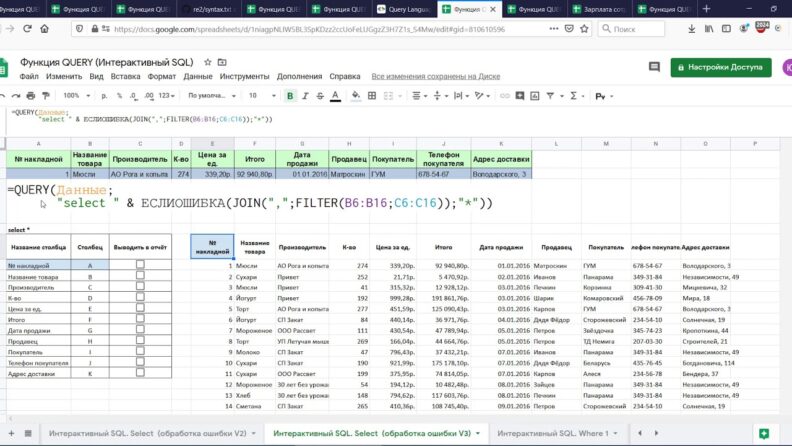Viewport: 792px width, 446px height.
Task: Check the box for Итого row
Action: 140,319
